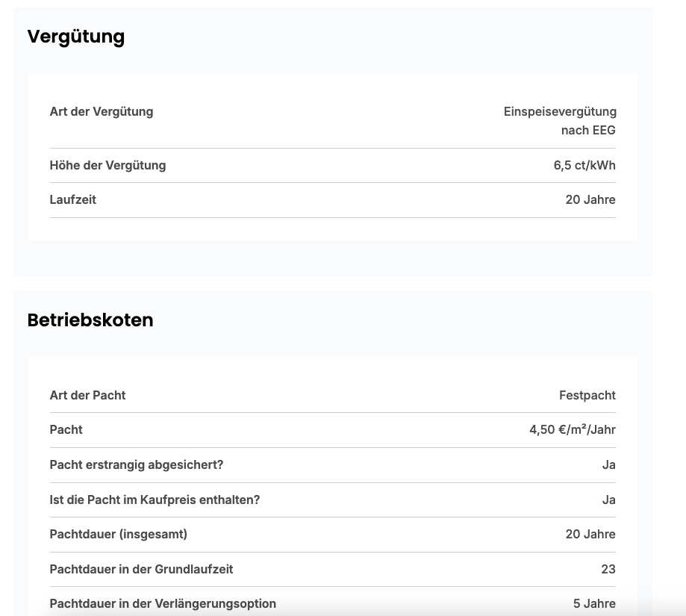Click the Festpacht value
Screen dimensions: 686x616
click(x=587, y=395)
